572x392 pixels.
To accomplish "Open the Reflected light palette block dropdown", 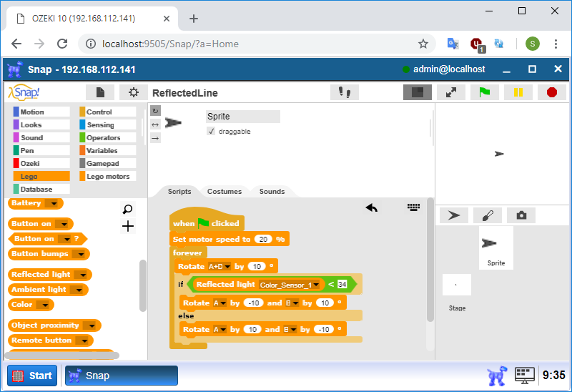I will pyautogui.click(x=82, y=275).
